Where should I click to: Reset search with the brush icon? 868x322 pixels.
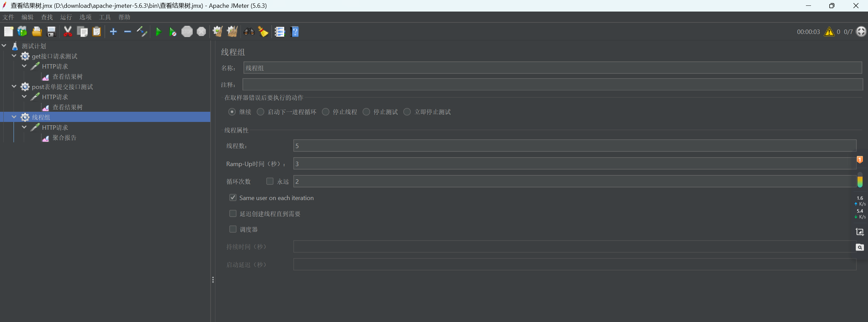pyautogui.click(x=263, y=32)
